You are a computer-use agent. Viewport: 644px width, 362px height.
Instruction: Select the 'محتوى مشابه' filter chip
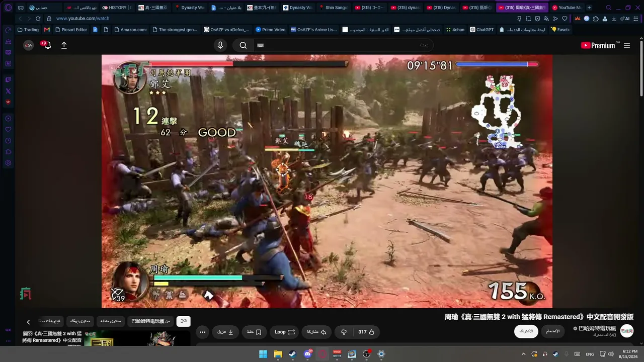coord(110,321)
